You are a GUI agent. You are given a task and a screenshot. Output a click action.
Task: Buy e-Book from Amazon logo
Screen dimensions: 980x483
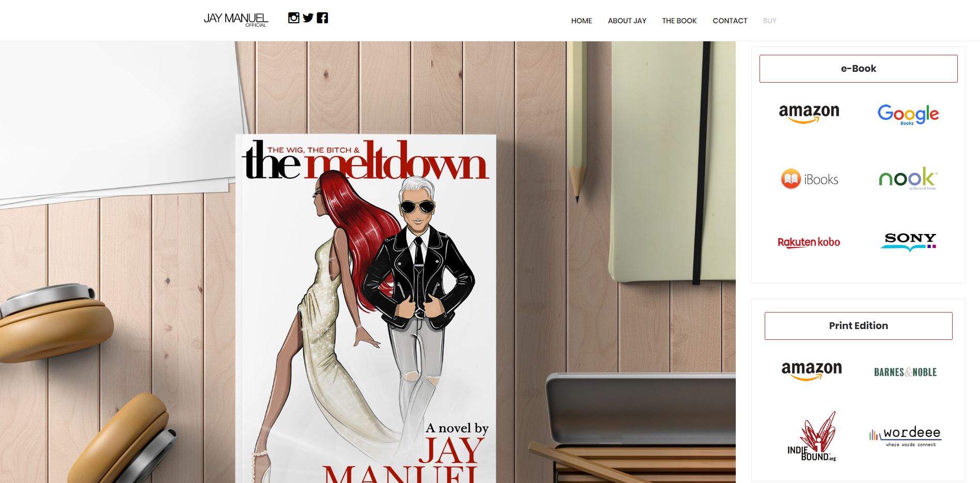[x=809, y=114]
